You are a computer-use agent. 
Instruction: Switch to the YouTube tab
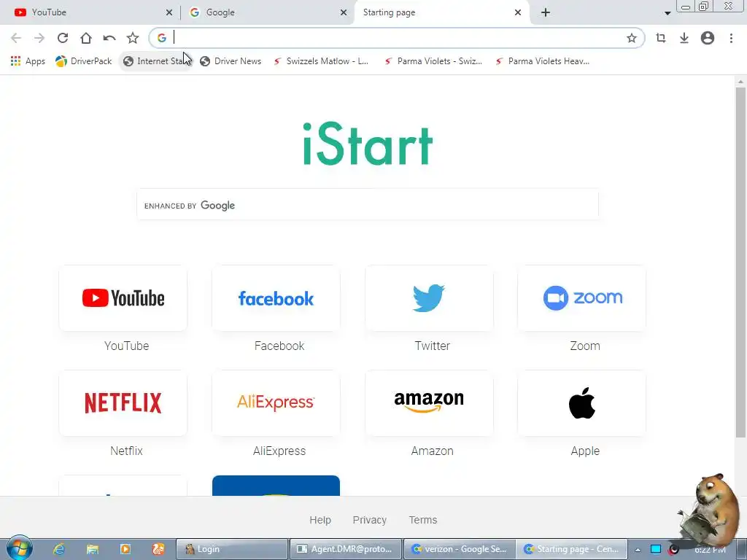(x=90, y=12)
